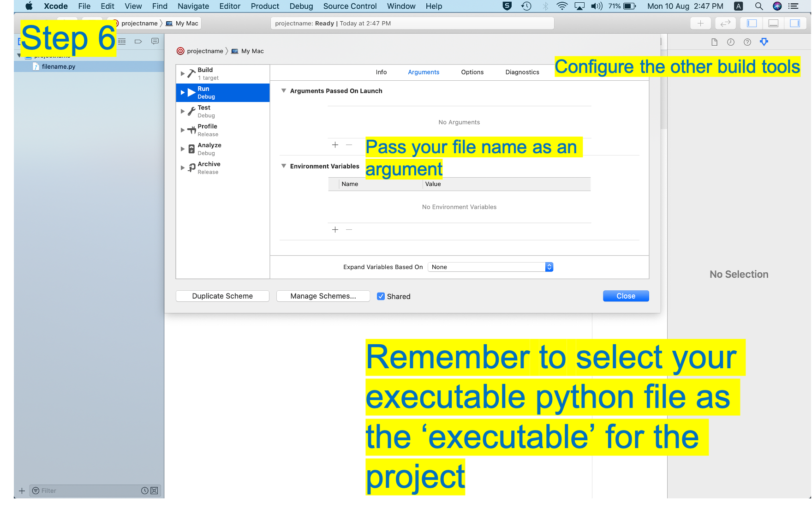Show the report navigator
Viewport: 812px width, 515px height.
pyautogui.click(x=155, y=42)
